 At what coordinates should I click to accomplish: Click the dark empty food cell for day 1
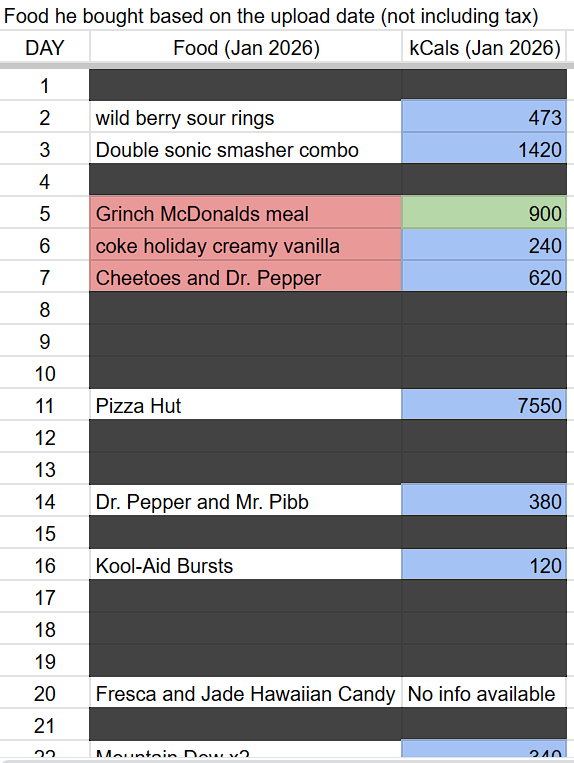(x=246, y=85)
